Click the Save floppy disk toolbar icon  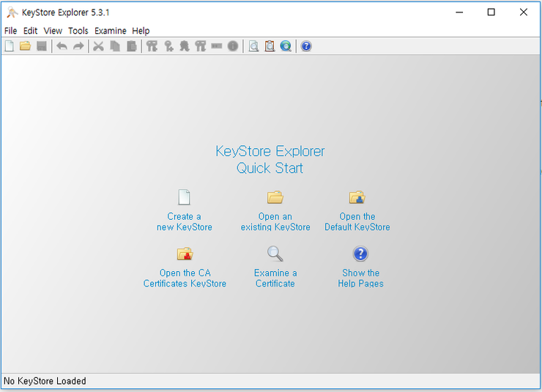42,46
